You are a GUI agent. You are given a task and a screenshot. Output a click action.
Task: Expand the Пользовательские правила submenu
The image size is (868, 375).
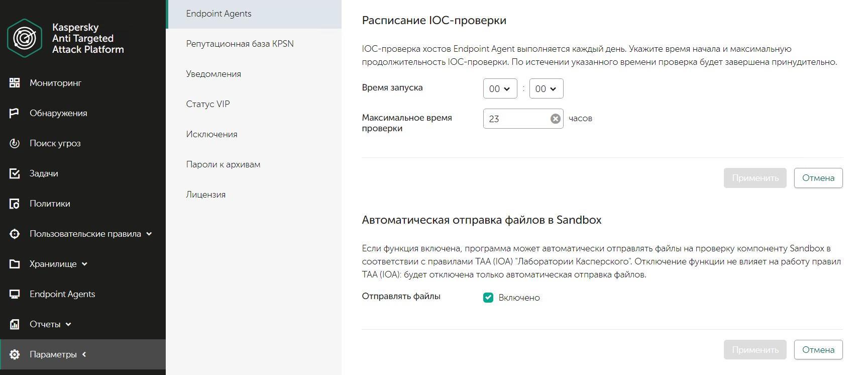coord(149,234)
